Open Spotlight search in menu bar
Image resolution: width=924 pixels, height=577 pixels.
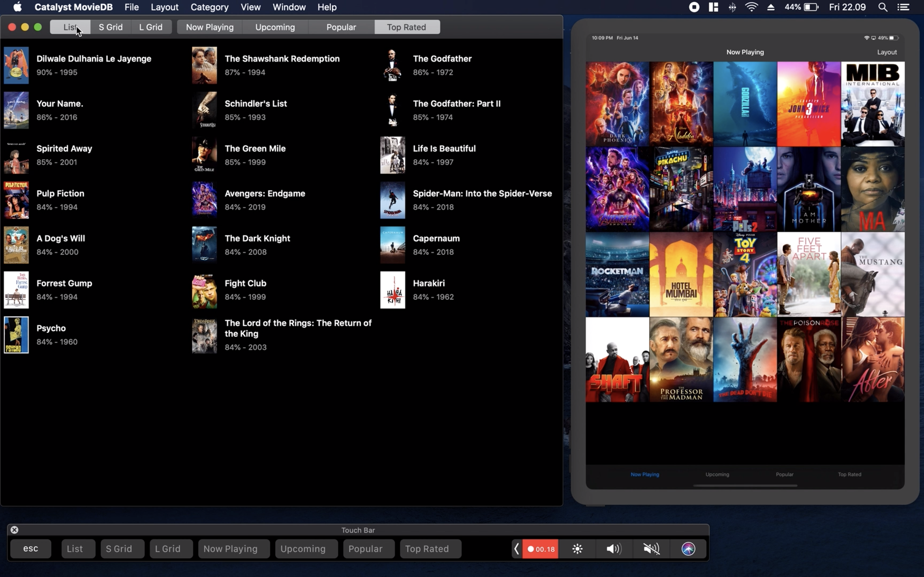pos(882,7)
